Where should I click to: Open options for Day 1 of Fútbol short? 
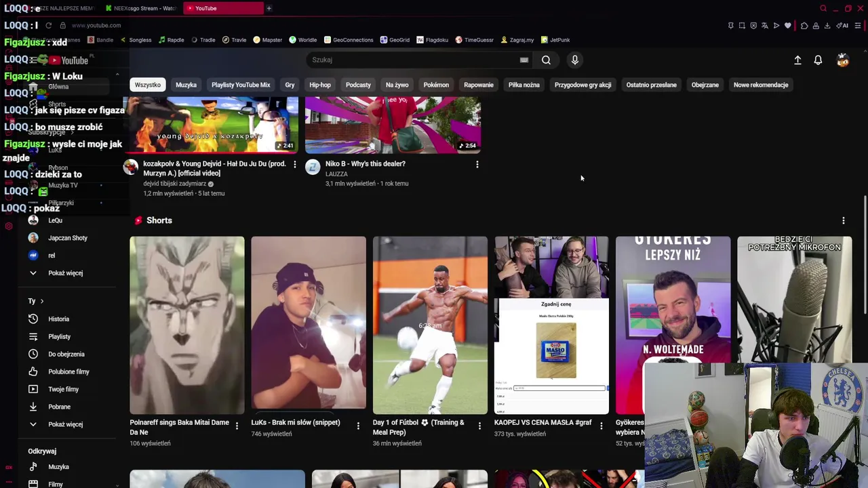(479, 426)
